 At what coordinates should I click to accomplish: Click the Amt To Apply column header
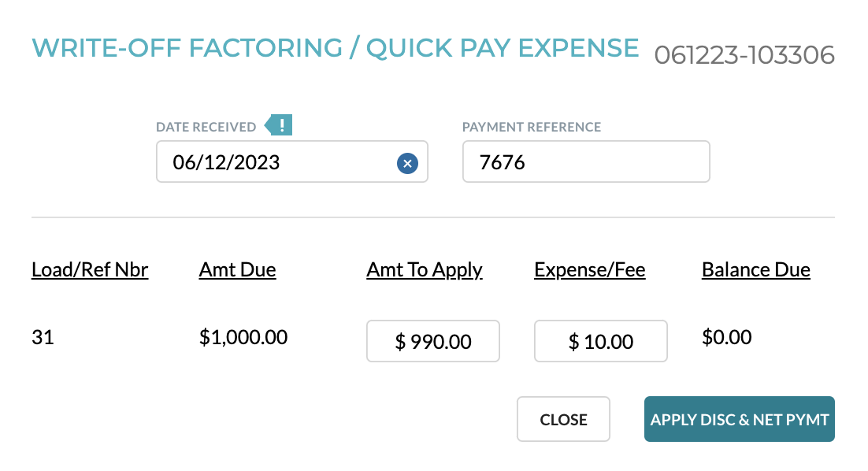425,270
